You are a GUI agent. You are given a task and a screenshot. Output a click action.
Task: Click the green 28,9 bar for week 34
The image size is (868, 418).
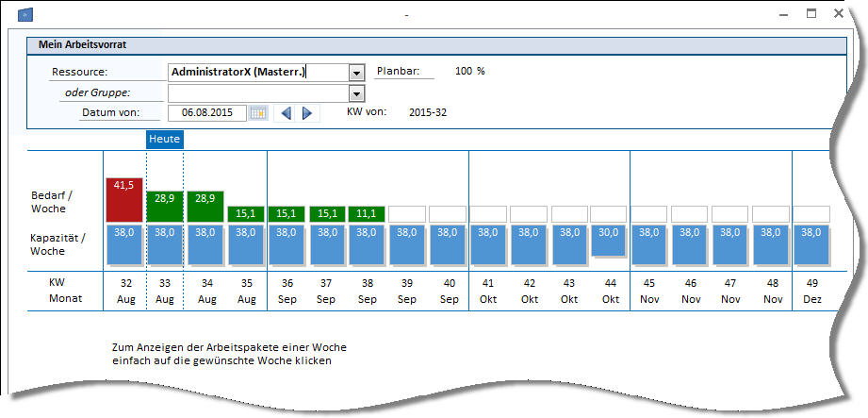tap(205, 207)
